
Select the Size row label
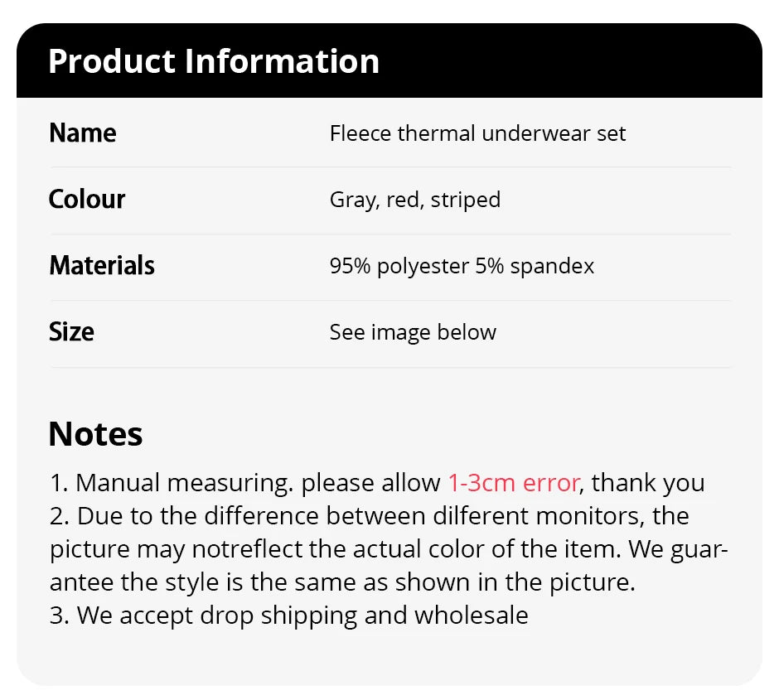(x=72, y=332)
